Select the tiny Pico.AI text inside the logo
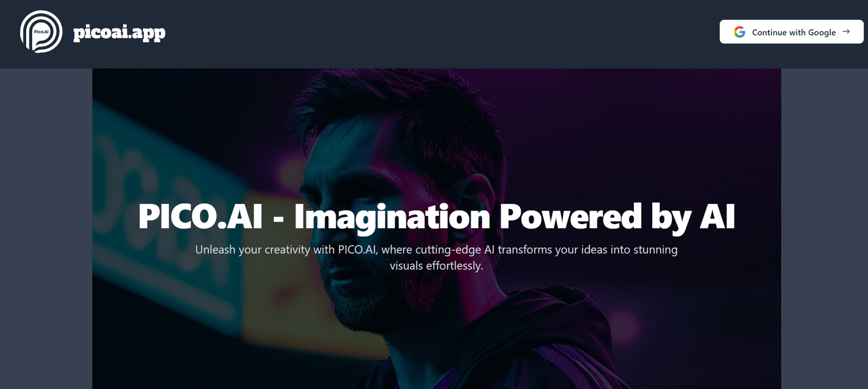Viewport: 868px width, 389px height. pos(41,31)
